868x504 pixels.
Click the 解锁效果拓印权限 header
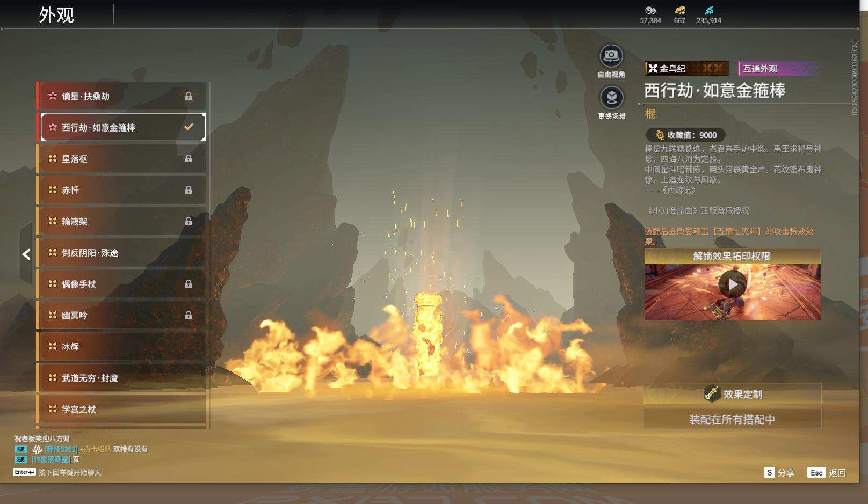tap(732, 256)
